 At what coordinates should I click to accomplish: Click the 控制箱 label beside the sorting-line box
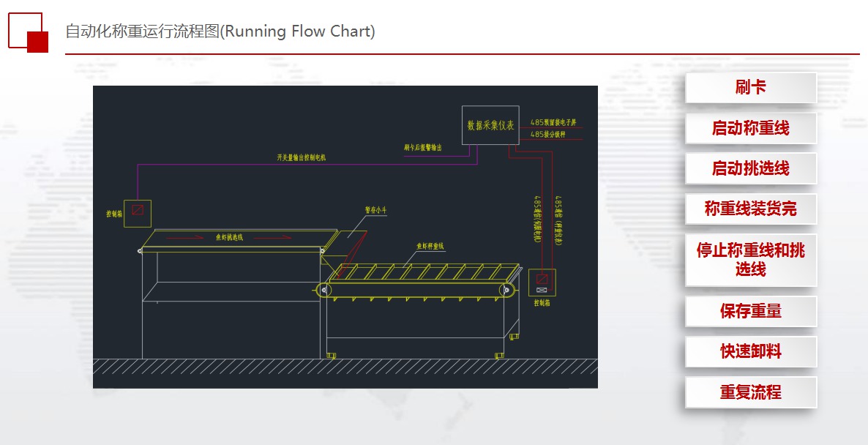114,214
